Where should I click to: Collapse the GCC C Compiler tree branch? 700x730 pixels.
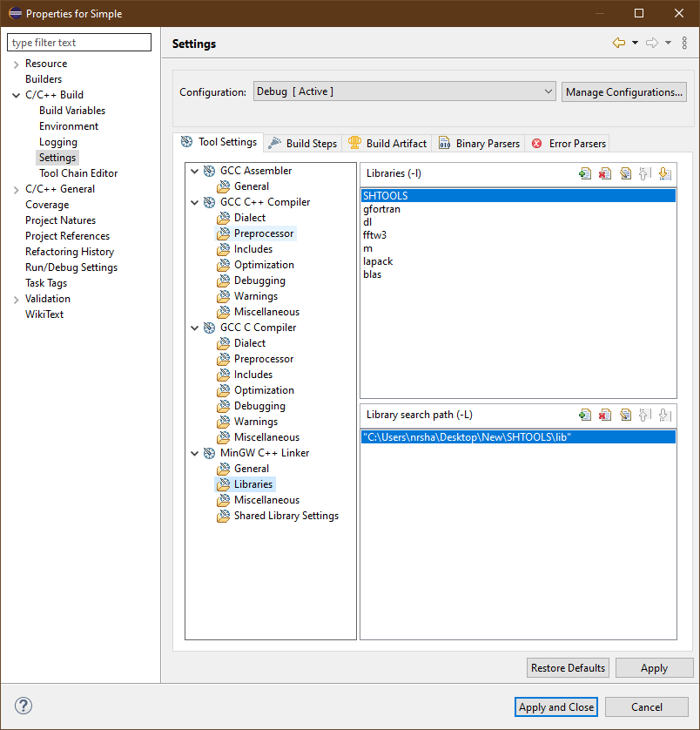(x=195, y=327)
